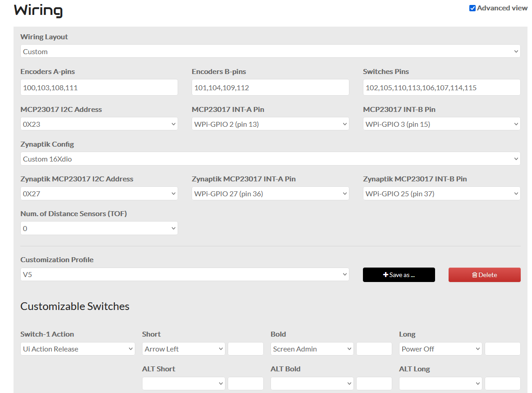Expand the Zynaptik Config dropdown
The image size is (532, 393).
point(270,159)
